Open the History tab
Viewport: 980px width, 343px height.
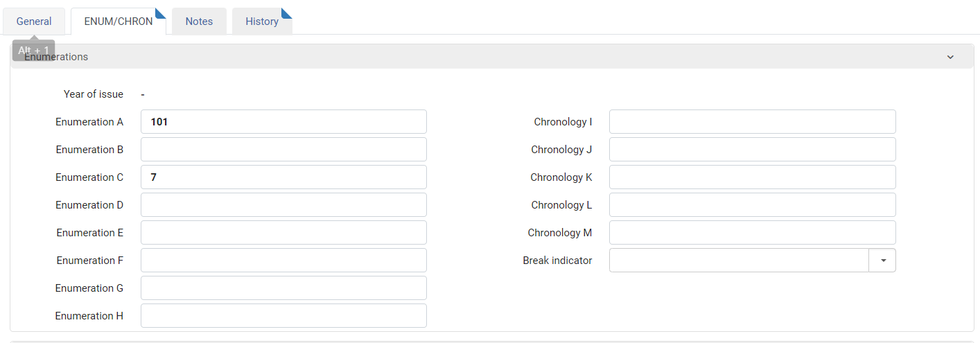(262, 21)
